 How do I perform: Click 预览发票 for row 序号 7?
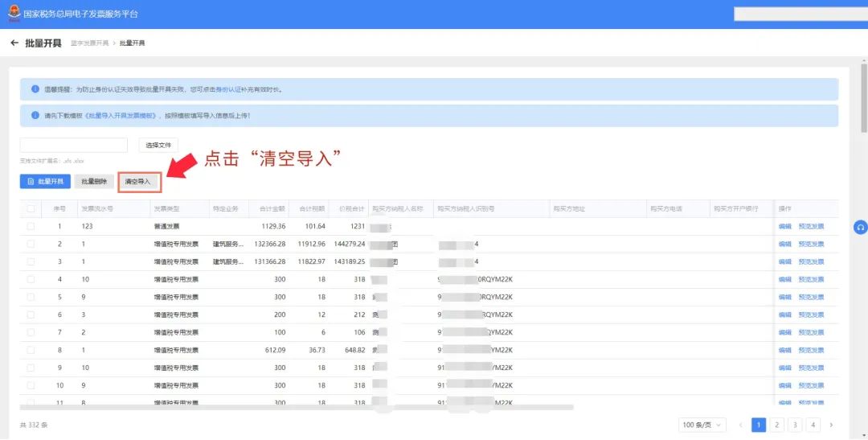(812, 332)
